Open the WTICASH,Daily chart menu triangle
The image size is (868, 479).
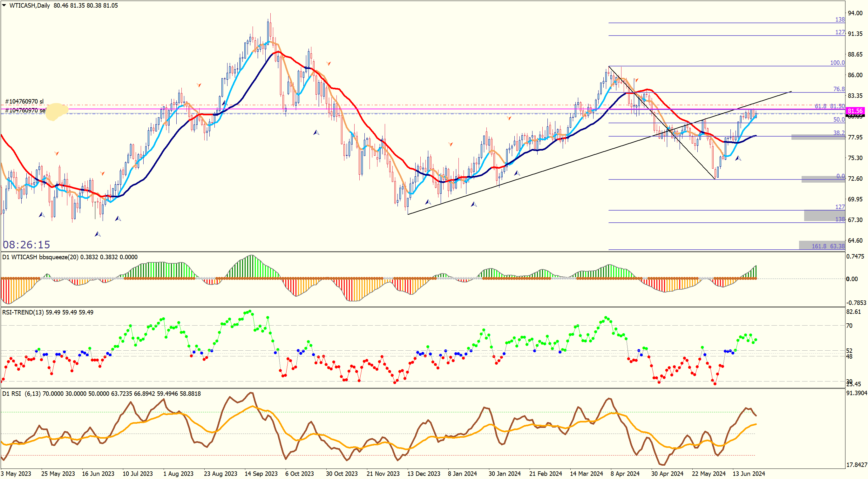tap(4, 5)
